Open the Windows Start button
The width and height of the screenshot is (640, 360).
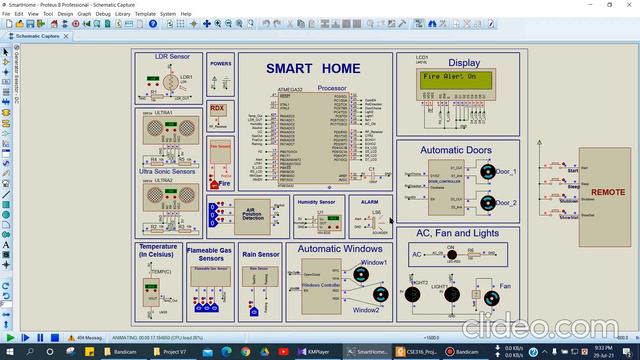(x=10, y=351)
